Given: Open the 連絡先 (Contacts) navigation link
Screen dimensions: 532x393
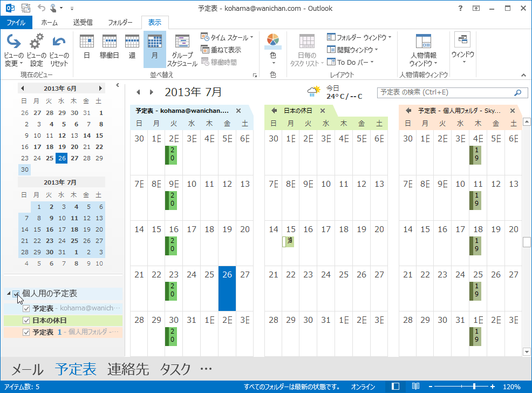Looking at the screenshot, I should tap(128, 369).
